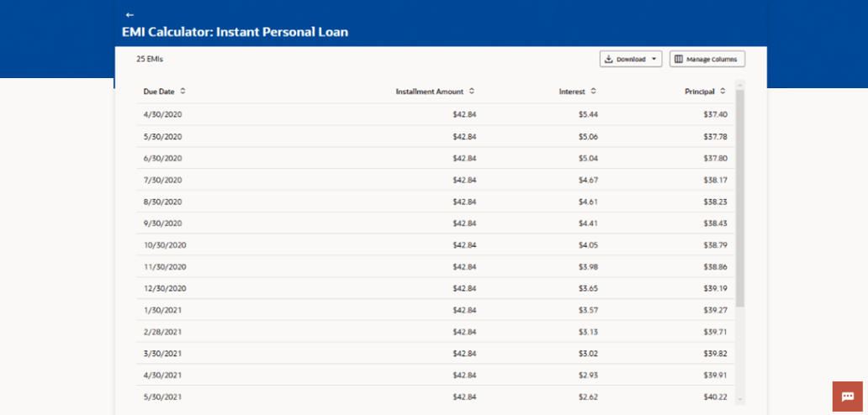Click the $39.82 principal value

[x=716, y=354]
